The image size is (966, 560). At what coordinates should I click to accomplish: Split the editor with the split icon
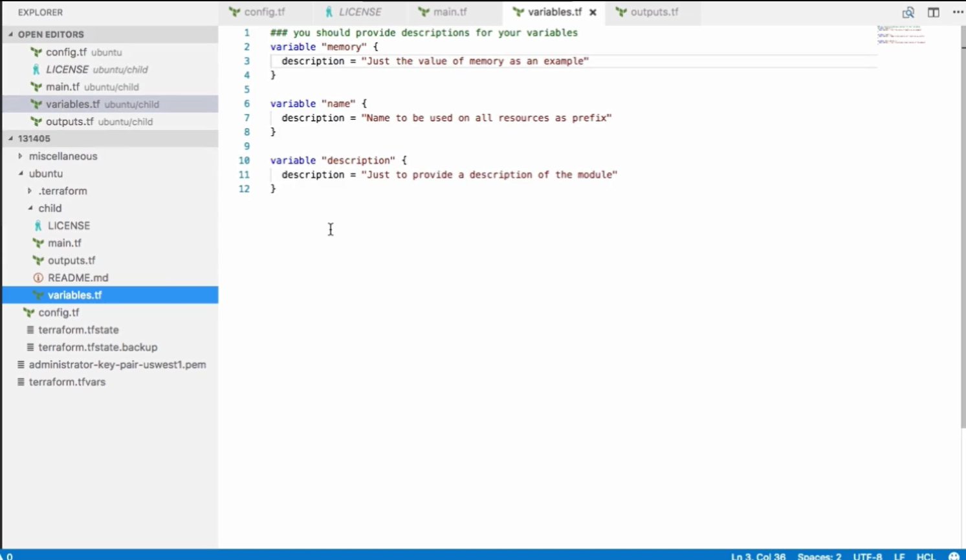point(933,12)
